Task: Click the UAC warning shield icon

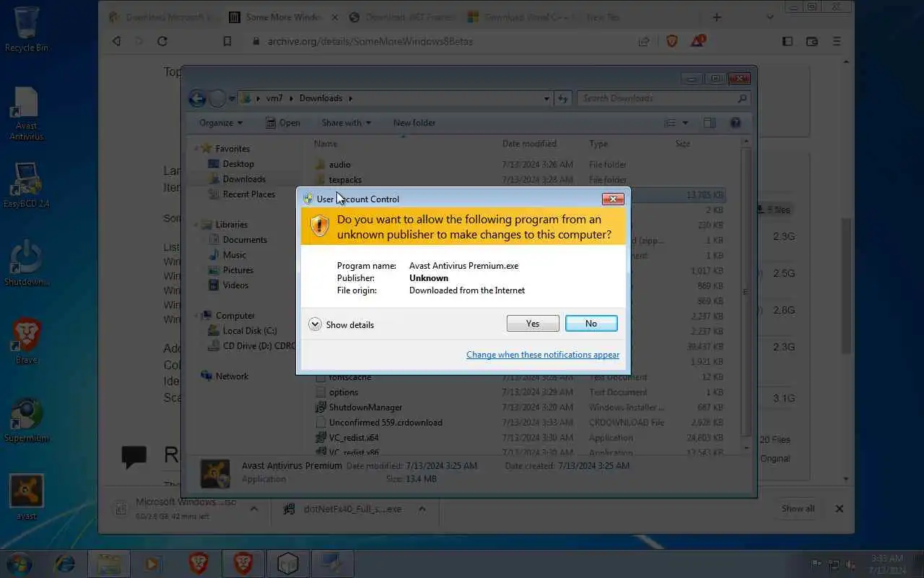Action: pyautogui.click(x=320, y=225)
